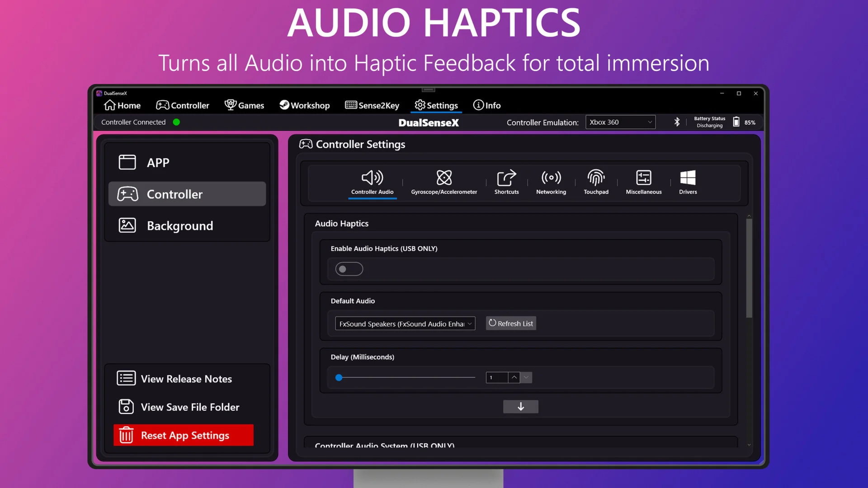Open the Networking settings icon
The width and height of the screenshot is (868, 488).
[551, 178]
